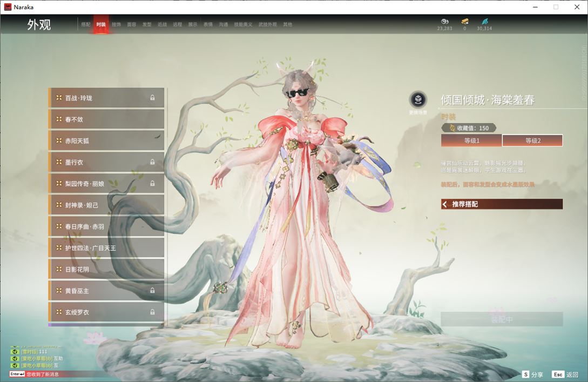Switch to the 挂饰 tab
Screen dimensions: 588x382
(x=116, y=24)
